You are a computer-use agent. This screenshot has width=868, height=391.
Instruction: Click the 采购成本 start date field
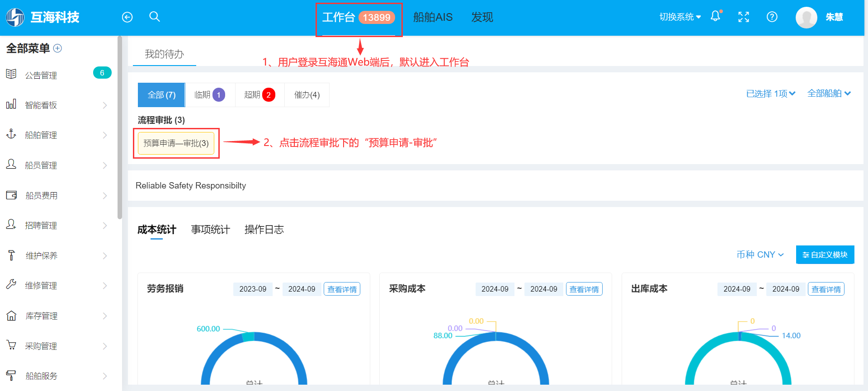pos(495,289)
